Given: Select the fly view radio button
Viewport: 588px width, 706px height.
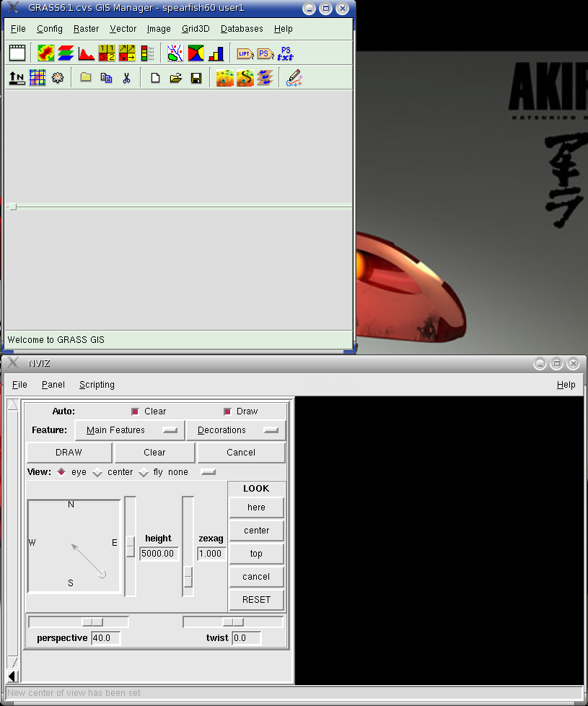Looking at the screenshot, I should click(144, 472).
